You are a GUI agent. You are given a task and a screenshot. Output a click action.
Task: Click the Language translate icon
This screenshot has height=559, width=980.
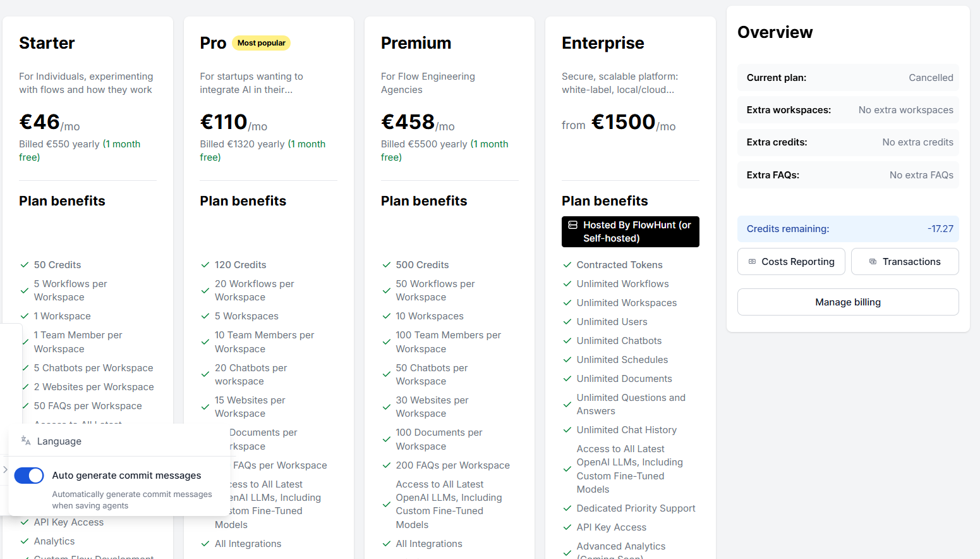pyautogui.click(x=26, y=441)
